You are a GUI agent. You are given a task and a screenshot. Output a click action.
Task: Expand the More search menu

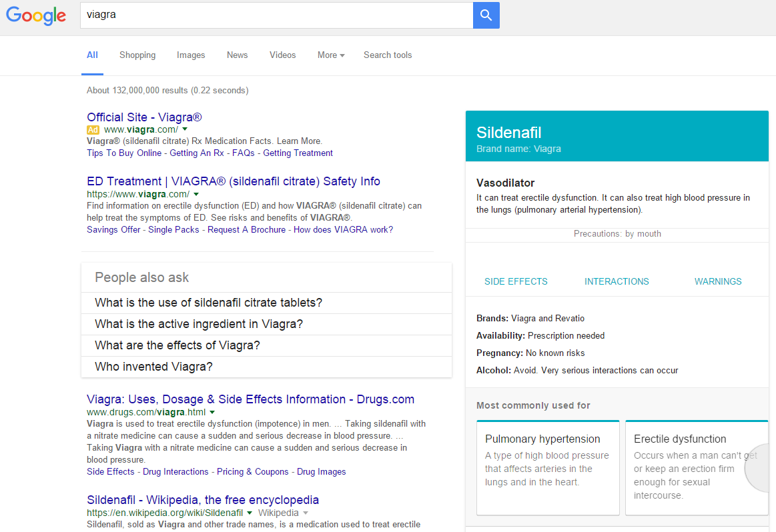click(x=331, y=55)
